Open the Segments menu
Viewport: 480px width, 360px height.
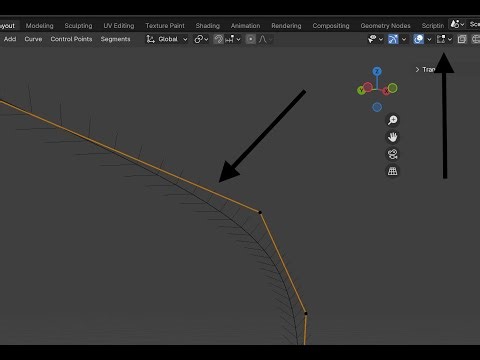(115, 39)
